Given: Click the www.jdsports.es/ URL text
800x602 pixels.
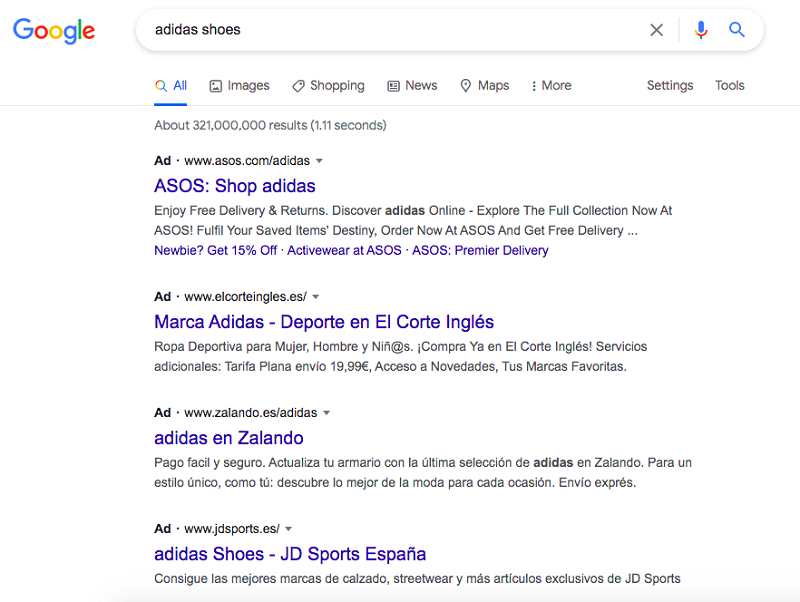Looking at the screenshot, I should point(232,529).
